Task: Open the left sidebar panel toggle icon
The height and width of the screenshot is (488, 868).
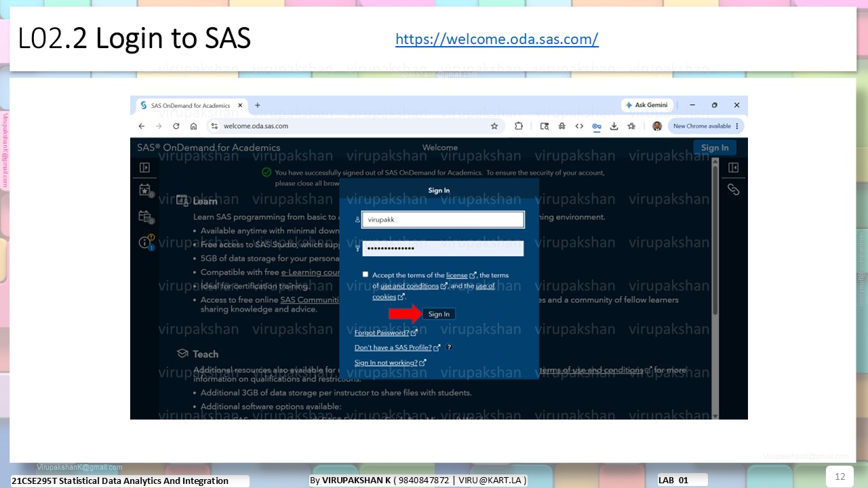Action: point(144,167)
